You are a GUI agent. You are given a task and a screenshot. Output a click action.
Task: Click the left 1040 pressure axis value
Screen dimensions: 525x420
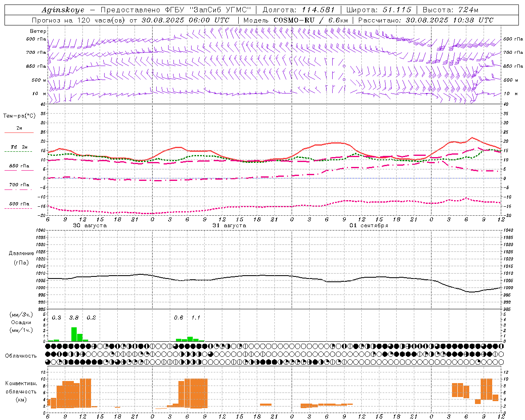[x=41, y=231]
